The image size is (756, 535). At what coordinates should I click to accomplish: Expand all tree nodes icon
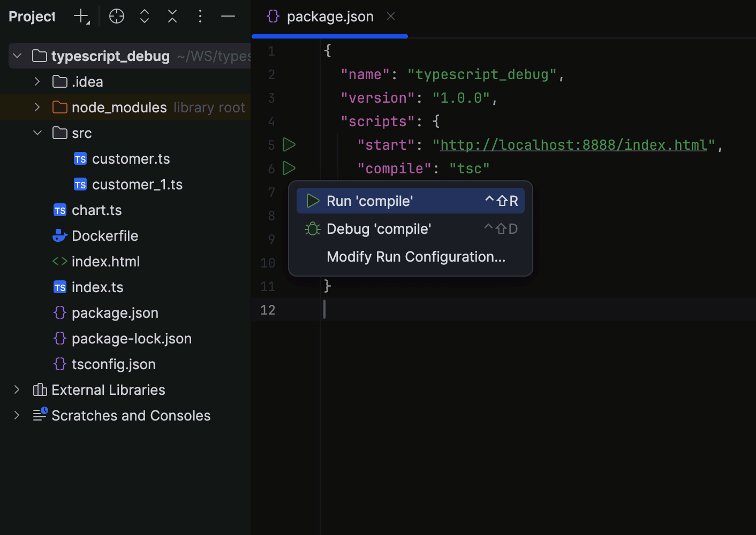coord(145,17)
